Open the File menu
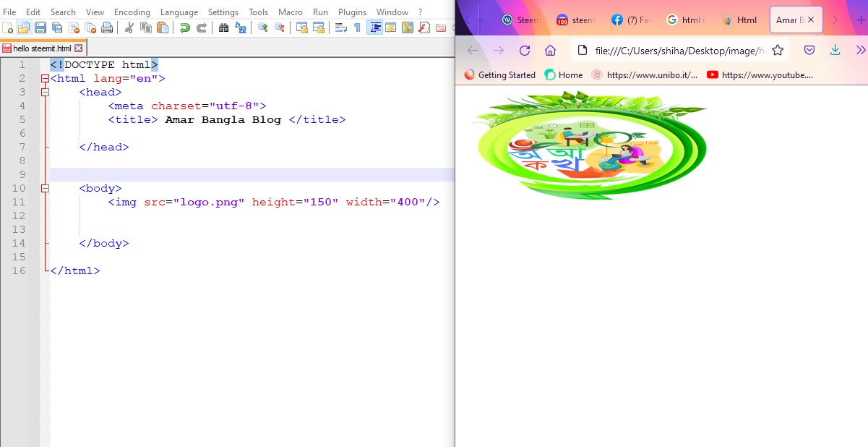This screenshot has height=447, width=868. [x=9, y=12]
